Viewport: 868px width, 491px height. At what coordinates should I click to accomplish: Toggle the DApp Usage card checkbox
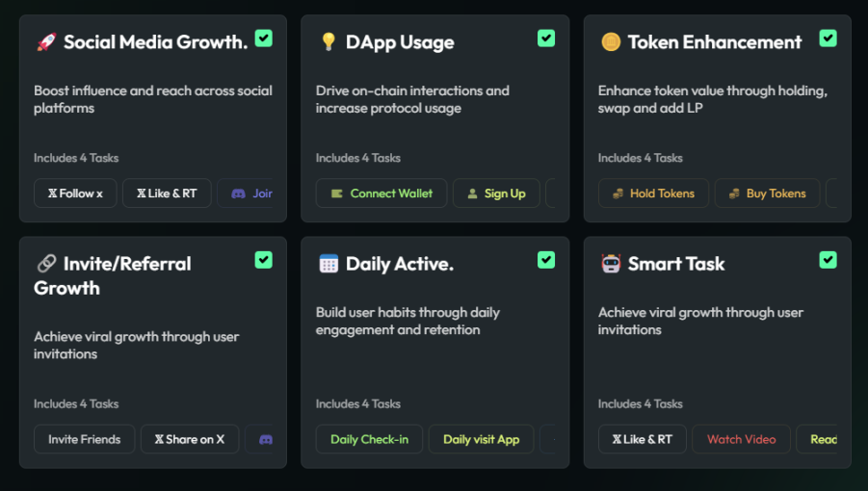pyautogui.click(x=546, y=39)
